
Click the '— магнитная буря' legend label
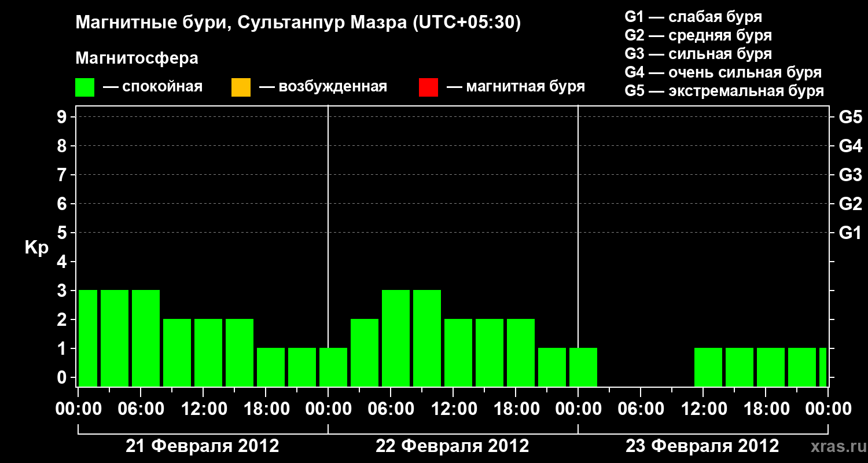(x=516, y=87)
